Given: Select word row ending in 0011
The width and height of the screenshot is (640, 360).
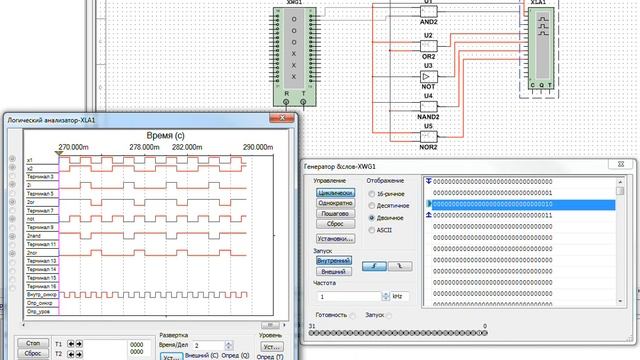Looking at the screenshot, I should [x=523, y=215].
